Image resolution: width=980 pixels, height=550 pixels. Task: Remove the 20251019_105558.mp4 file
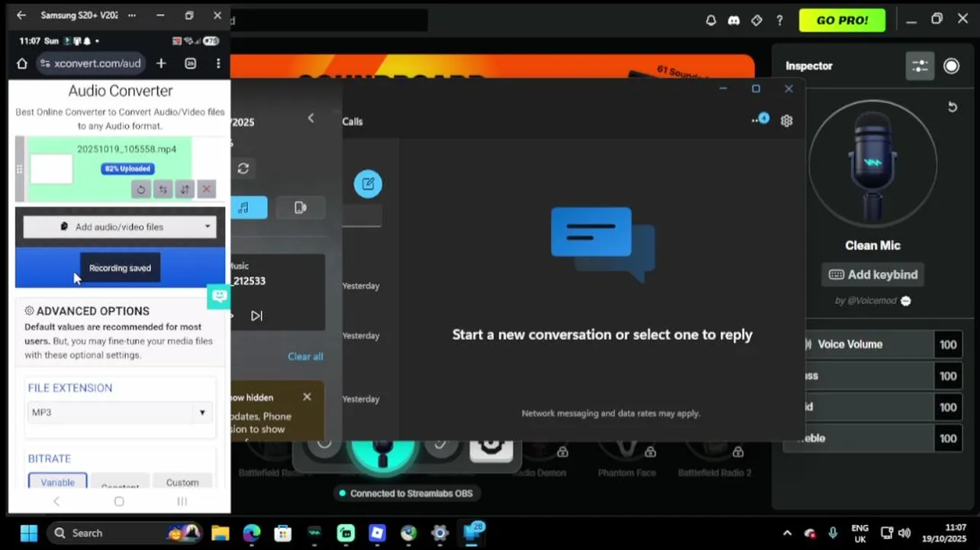(x=206, y=189)
